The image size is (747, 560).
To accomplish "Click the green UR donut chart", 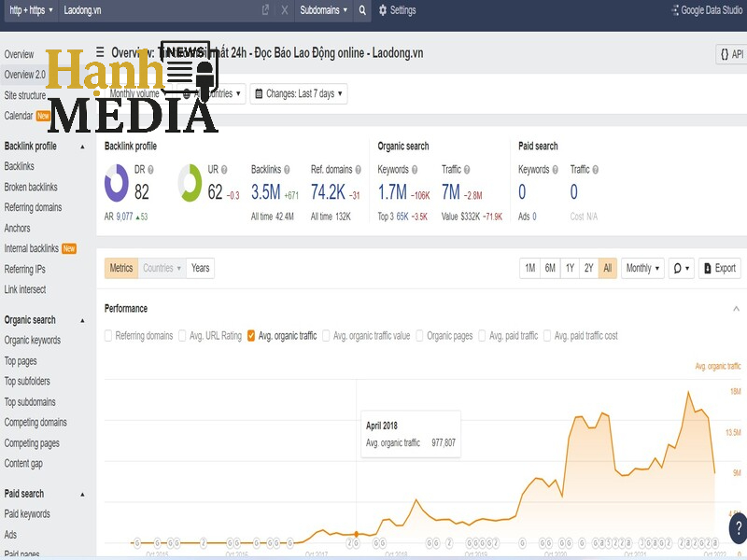I will coord(190,183).
